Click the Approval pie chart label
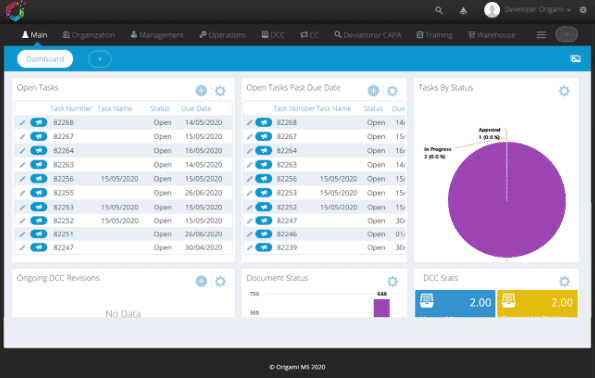The height and width of the screenshot is (378, 595). pos(489,134)
